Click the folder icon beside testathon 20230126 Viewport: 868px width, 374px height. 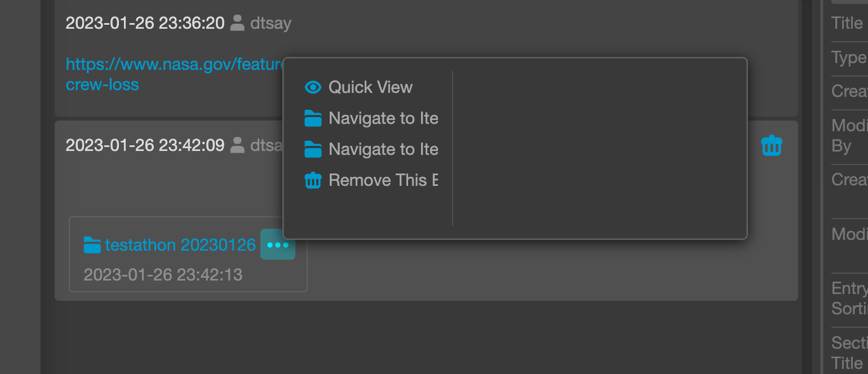[92, 244]
